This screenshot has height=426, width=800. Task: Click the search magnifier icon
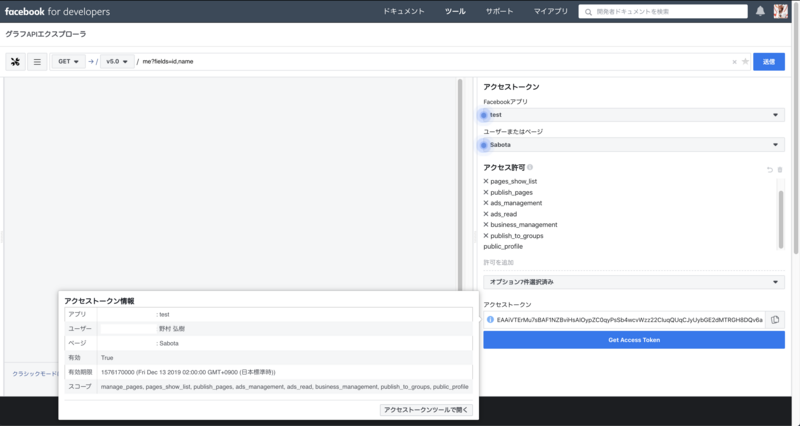[588, 12]
